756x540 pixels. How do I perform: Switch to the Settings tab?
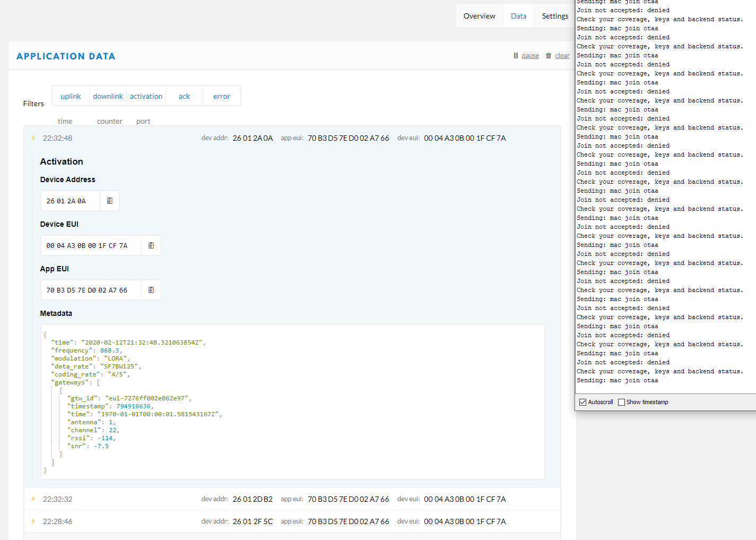(x=554, y=16)
